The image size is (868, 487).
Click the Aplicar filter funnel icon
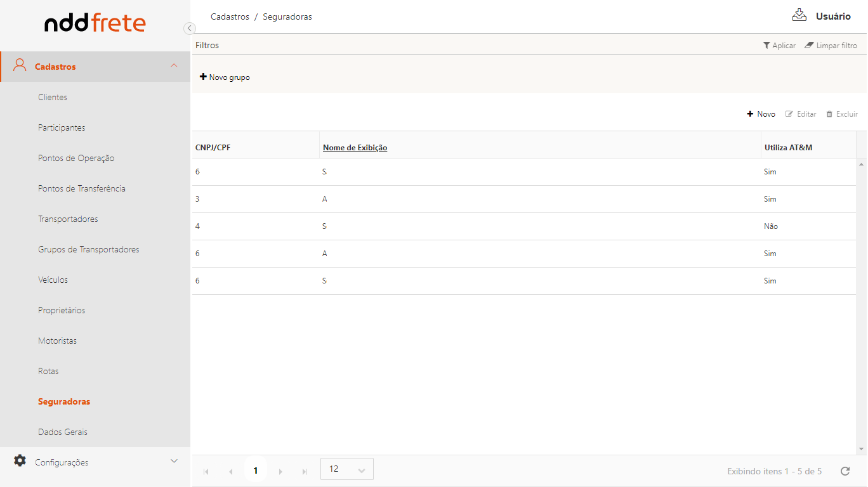766,46
